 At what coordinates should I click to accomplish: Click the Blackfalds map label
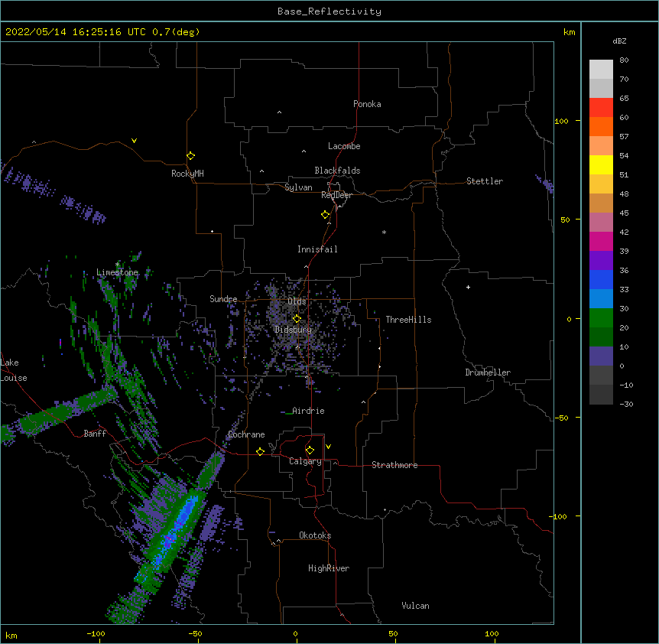(x=337, y=171)
